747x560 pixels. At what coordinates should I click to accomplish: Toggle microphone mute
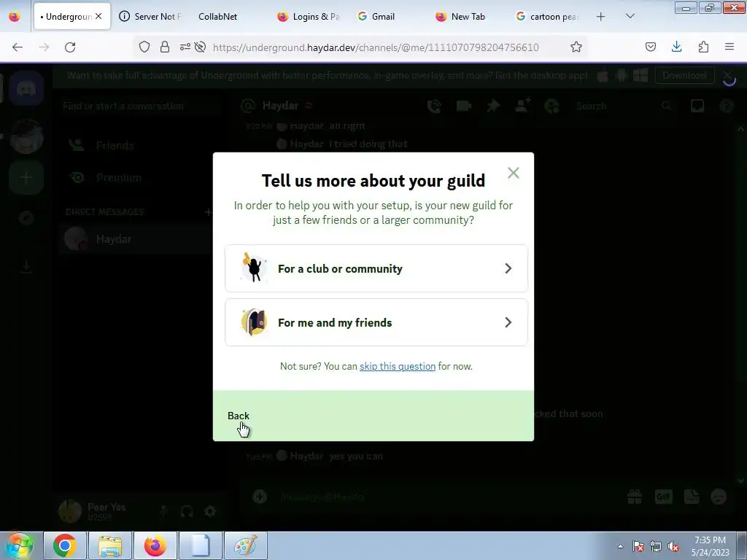pos(163,511)
